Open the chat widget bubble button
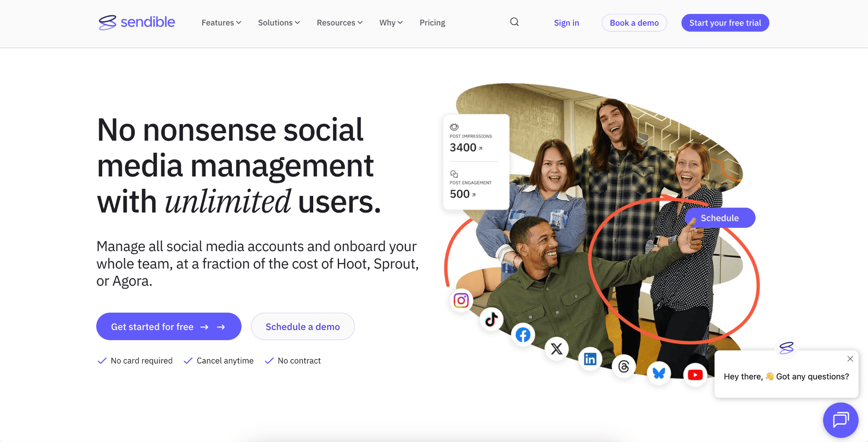The width and height of the screenshot is (868, 442). click(840, 420)
